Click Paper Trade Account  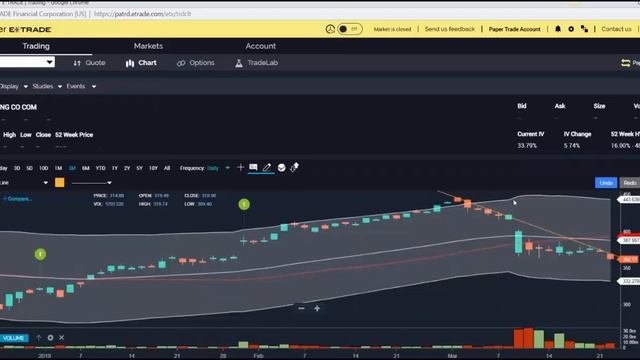click(514, 29)
